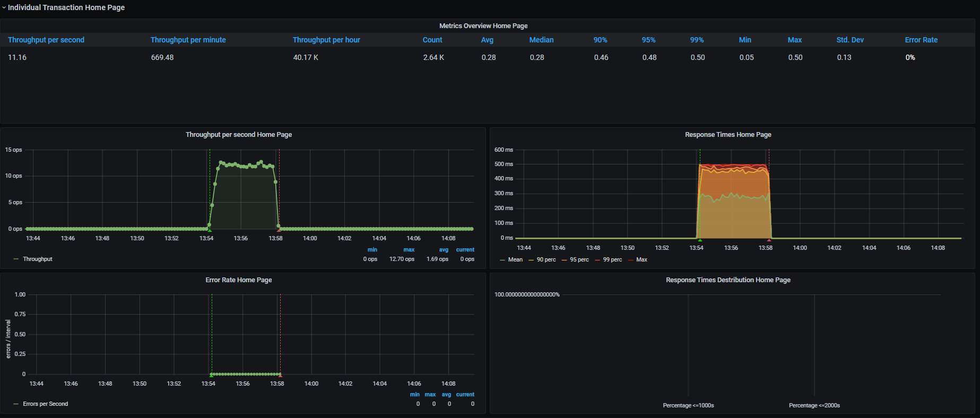
Task: Open the Metrics Overview Home Page panel title
Action: click(483, 25)
